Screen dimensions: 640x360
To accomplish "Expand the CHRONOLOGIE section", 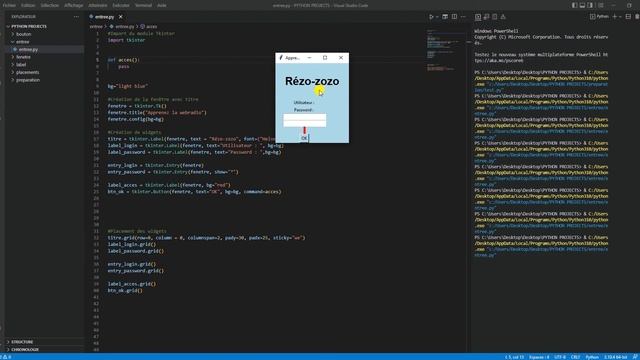I will coord(44,350).
